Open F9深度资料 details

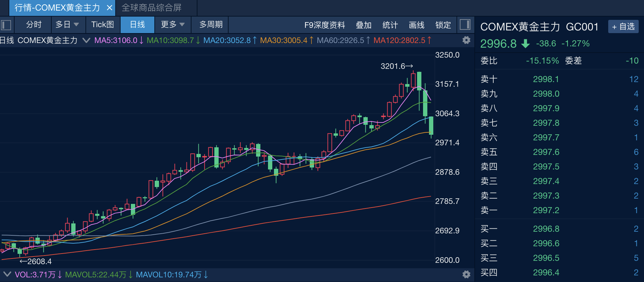click(325, 25)
